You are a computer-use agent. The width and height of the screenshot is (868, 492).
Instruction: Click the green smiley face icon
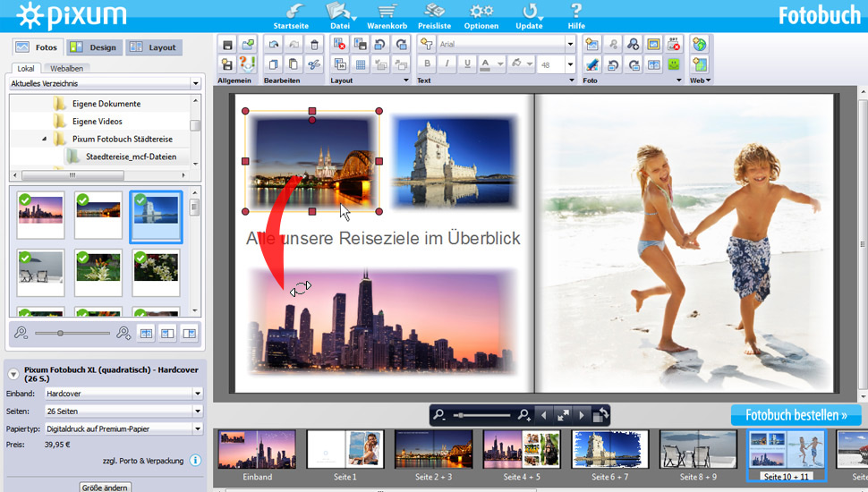click(x=674, y=64)
